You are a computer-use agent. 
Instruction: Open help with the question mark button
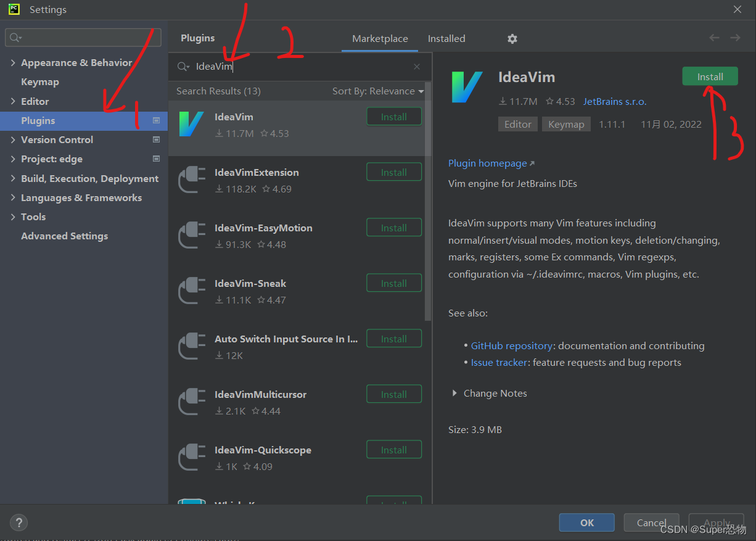tap(19, 522)
